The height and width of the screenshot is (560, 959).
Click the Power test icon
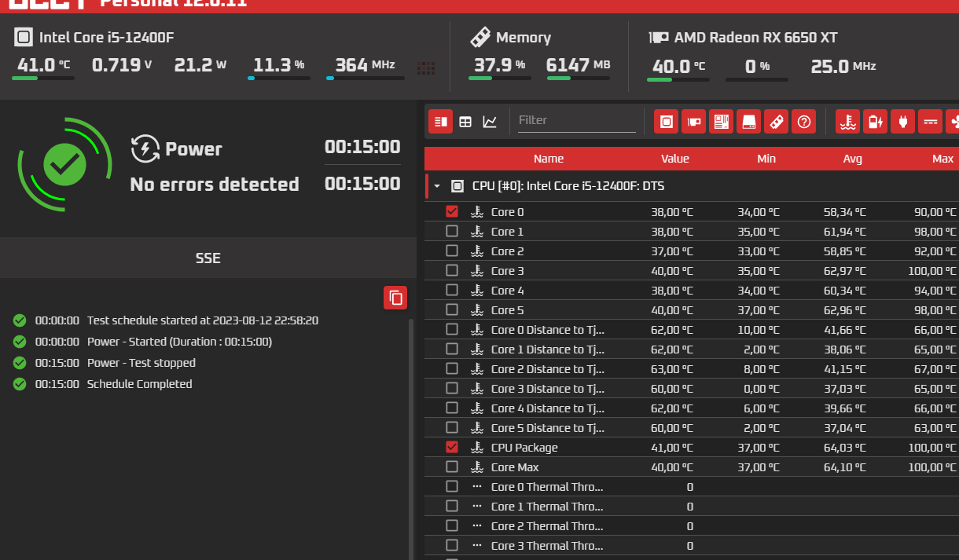point(145,148)
